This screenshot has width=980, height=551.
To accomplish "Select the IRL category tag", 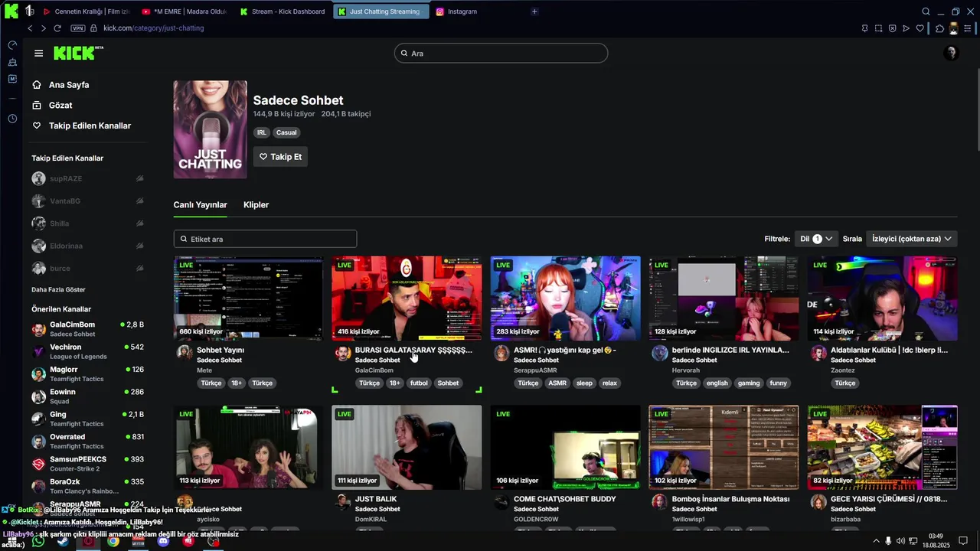I will [x=262, y=132].
